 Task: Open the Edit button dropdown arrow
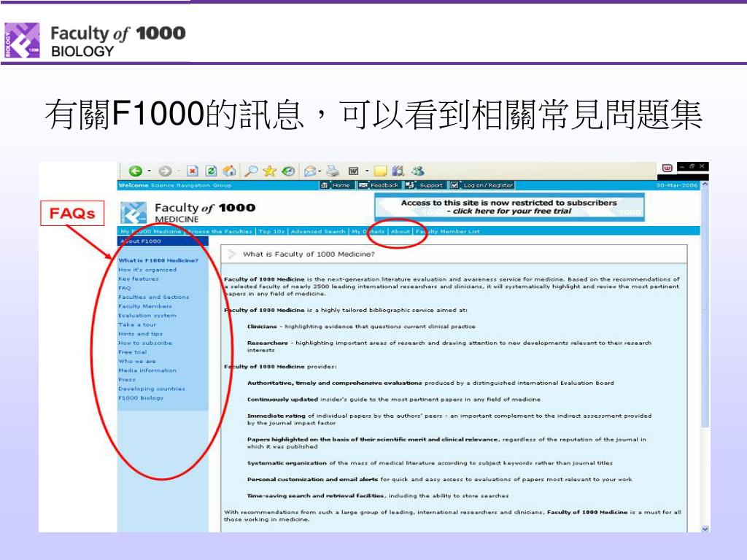pos(367,171)
